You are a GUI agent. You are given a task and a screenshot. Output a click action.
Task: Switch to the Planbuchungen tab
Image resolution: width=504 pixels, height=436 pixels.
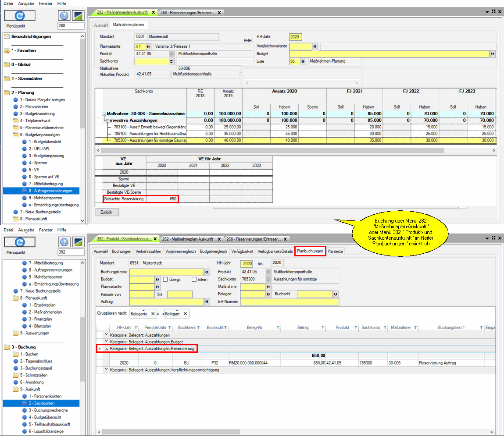(x=310, y=251)
